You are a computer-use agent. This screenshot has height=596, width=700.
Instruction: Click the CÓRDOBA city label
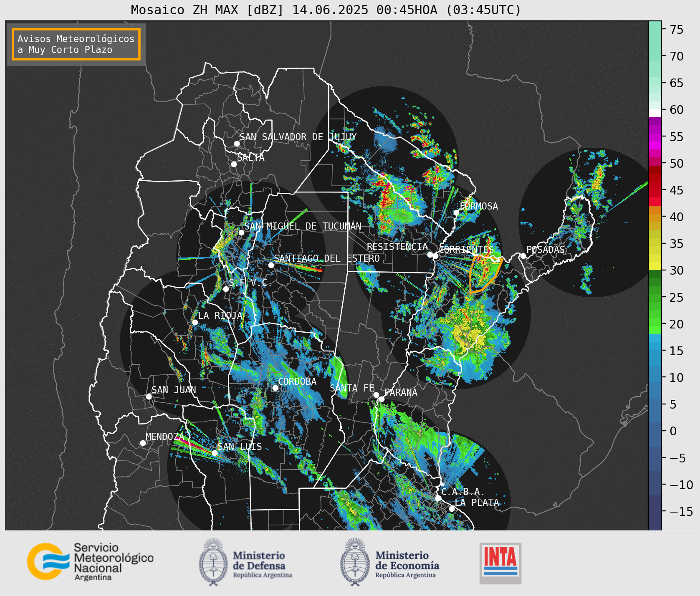coord(297,381)
